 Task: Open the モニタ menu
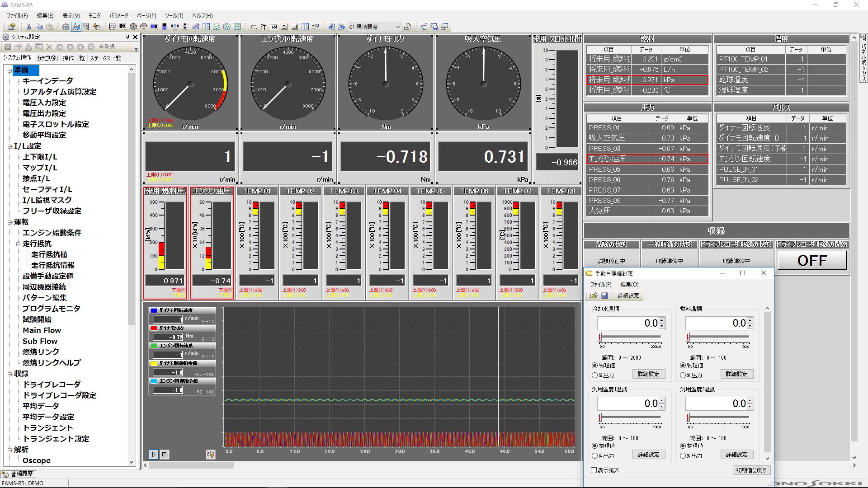[94, 16]
